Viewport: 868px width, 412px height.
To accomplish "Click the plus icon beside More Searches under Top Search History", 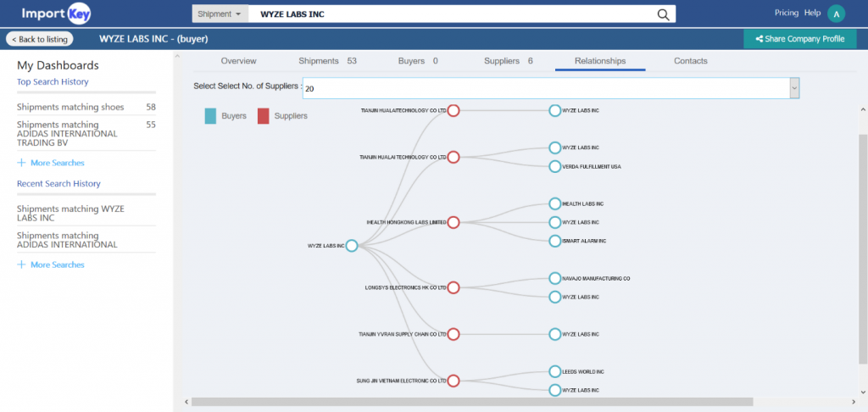I will click(21, 163).
